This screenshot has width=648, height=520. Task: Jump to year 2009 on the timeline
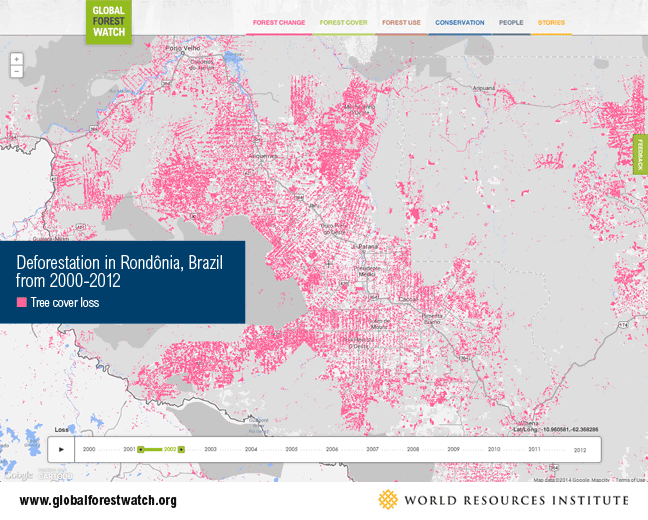click(453, 450)
